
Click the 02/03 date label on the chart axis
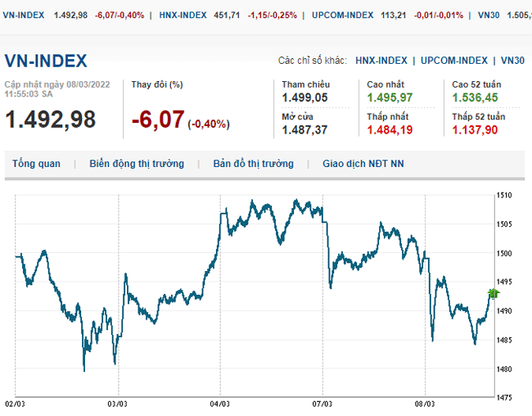(x=15, y=404)
